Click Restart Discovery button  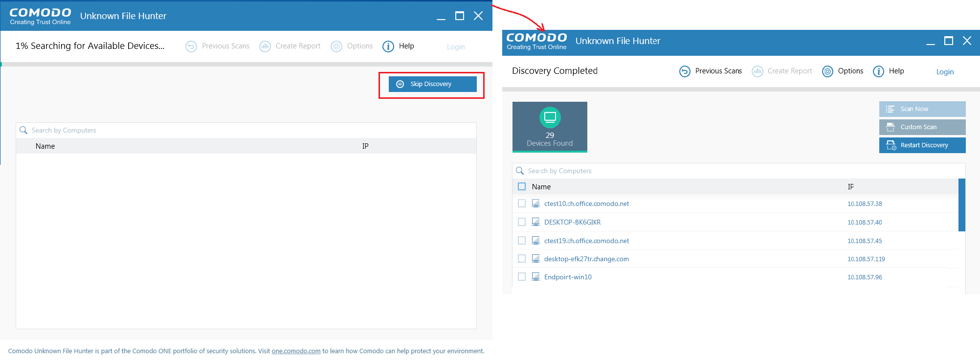point(922,145)
